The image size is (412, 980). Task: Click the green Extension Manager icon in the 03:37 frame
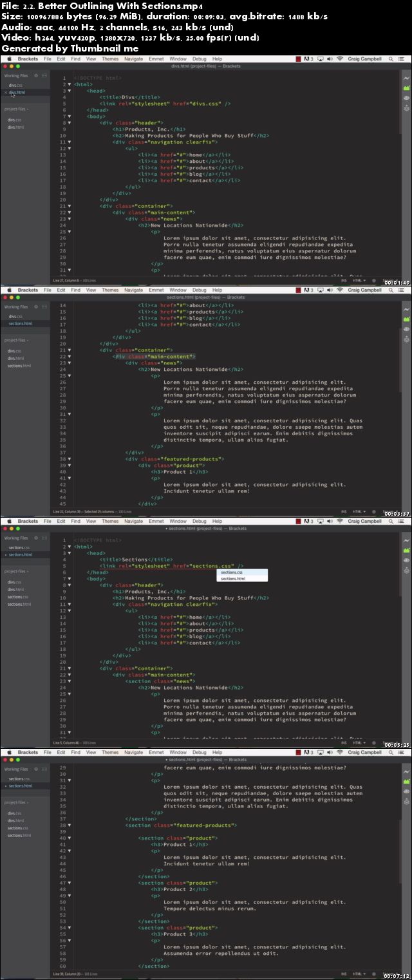406,319
